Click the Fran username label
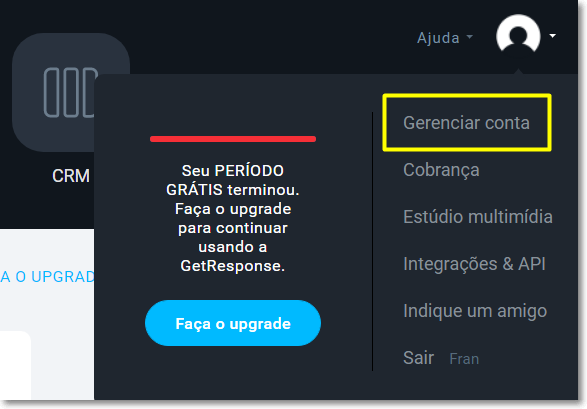587x409 pixels. (x=464, y=359)
